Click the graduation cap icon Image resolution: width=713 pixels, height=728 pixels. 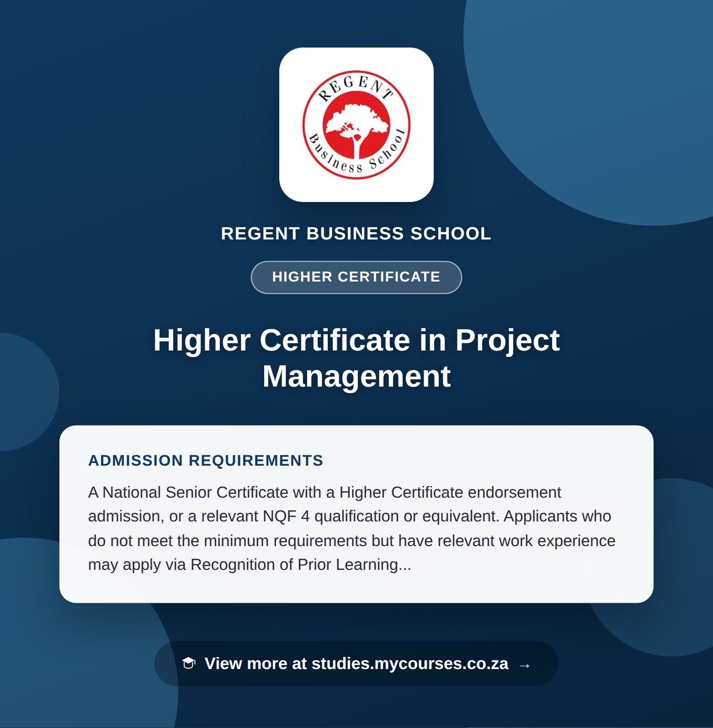(x=189, y=663)
